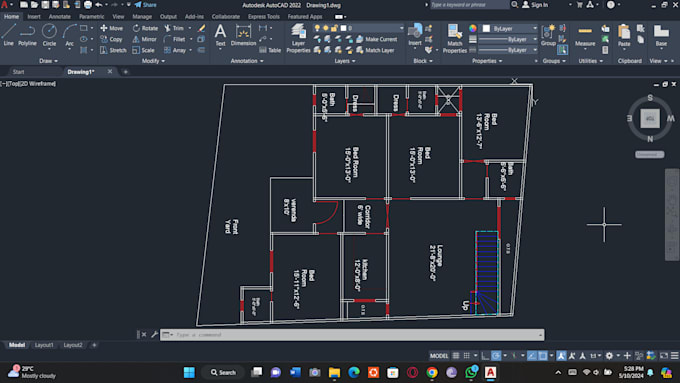Expand the Annotation panel

point(247,61)
